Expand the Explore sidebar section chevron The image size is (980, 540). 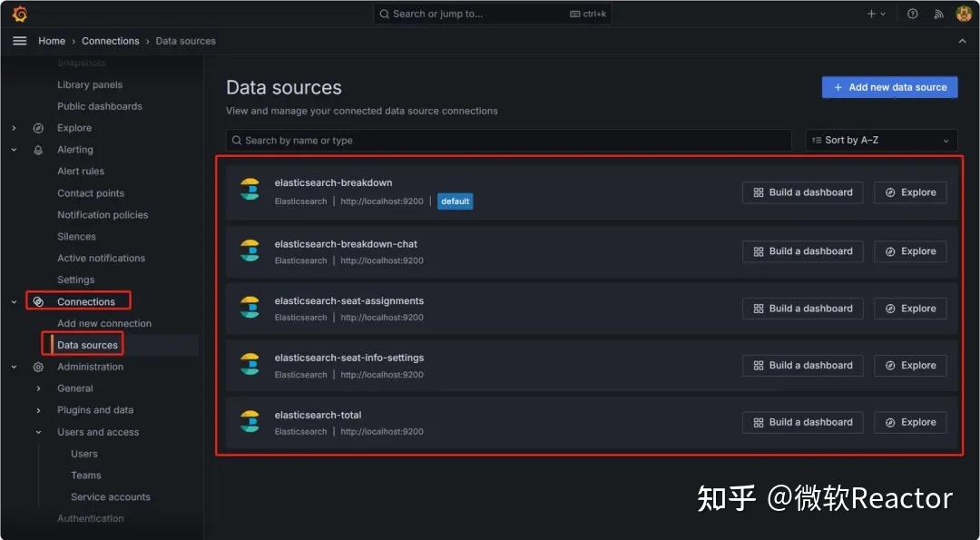14,127
